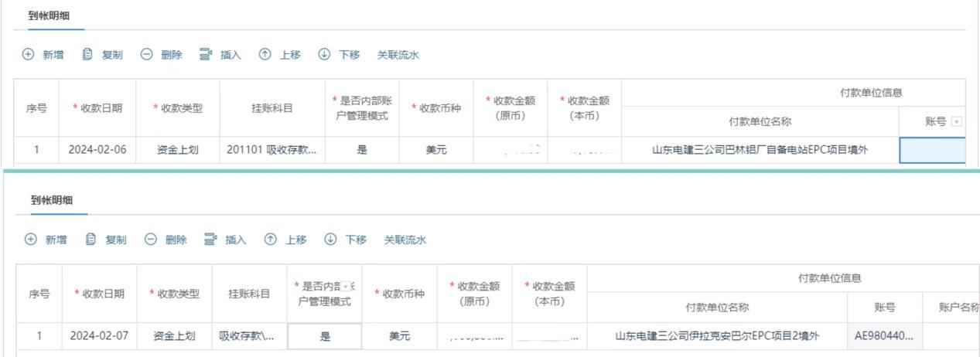Click 下移 move-down icon in the upper panel
Screen dimensions: 980x357
coord(325,54)
